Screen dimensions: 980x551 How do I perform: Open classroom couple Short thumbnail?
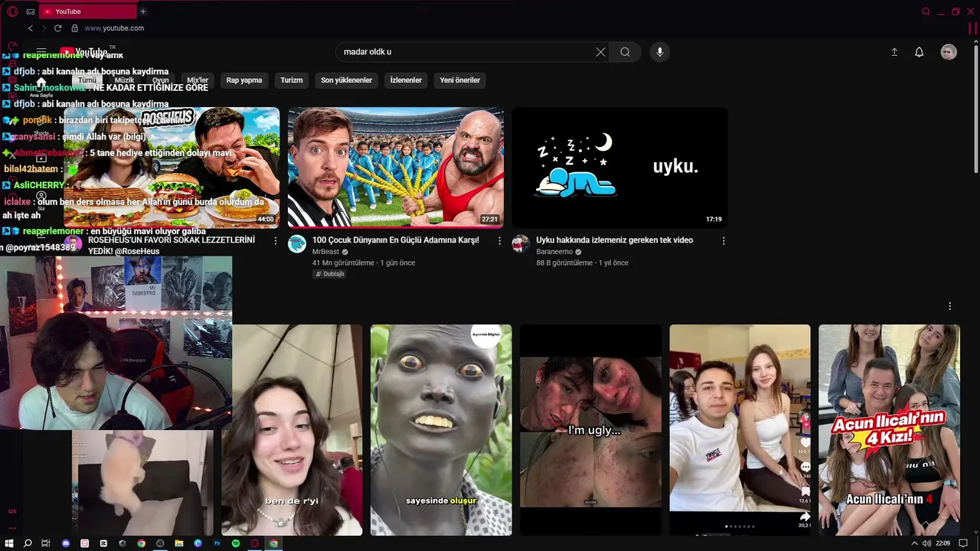(x=740, y=430)
